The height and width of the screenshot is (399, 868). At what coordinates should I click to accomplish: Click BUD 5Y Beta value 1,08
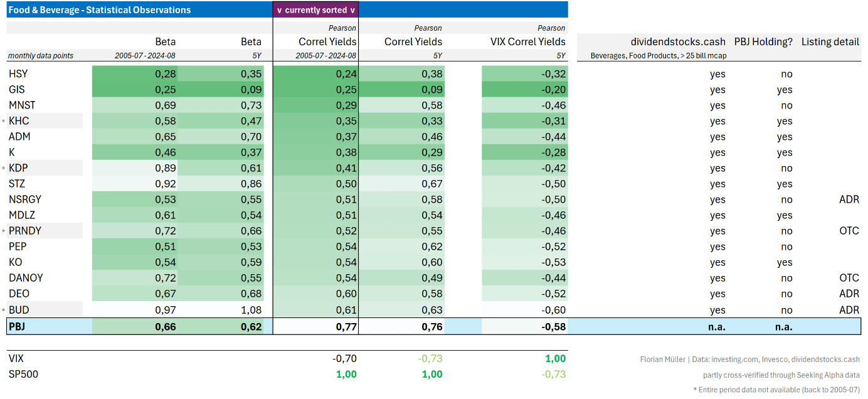[251, 310]
